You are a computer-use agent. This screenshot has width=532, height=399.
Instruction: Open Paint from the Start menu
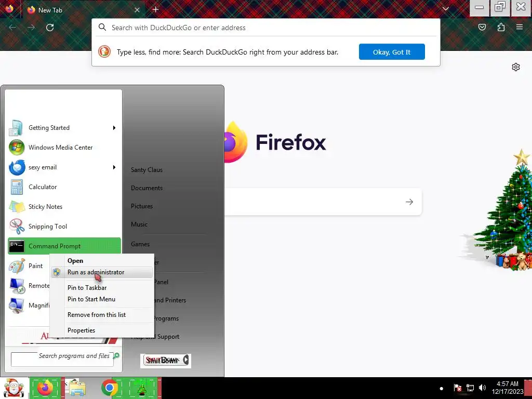click(29, 265)
